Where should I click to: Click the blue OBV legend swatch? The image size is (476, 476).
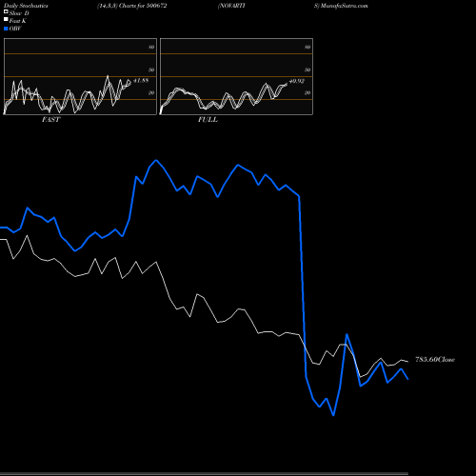[x=6, y=29]
